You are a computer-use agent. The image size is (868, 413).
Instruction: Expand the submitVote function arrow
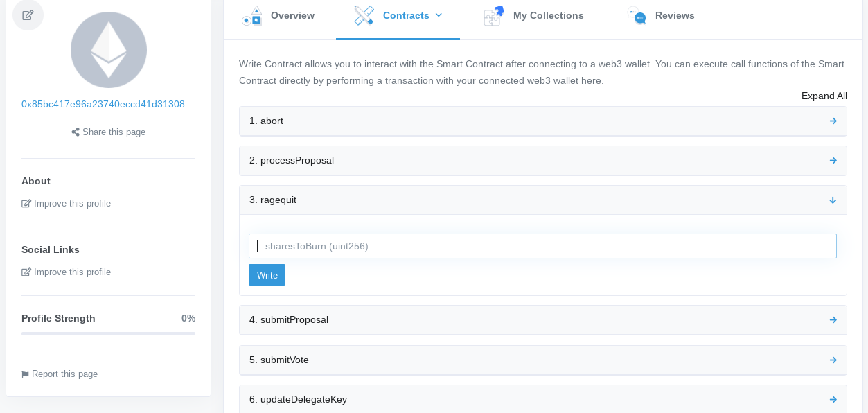coord(833,360)
